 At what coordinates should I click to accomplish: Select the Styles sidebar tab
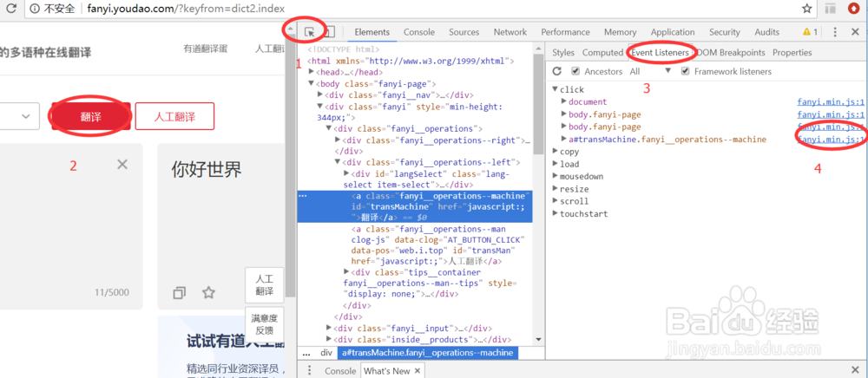coord(563,53)
